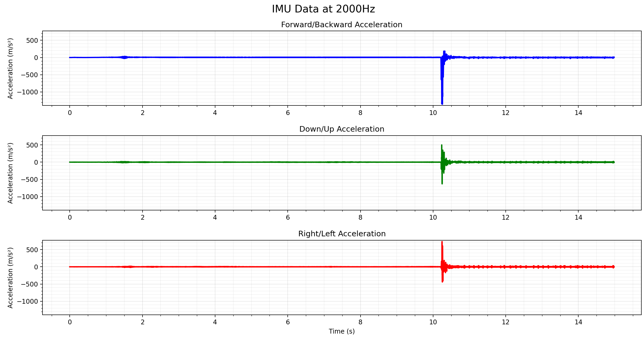Click the top plot's y-axis 'Acceleration (m/s²)' label
This screenshot has width=644, height=337.
[x=10, y=68]
